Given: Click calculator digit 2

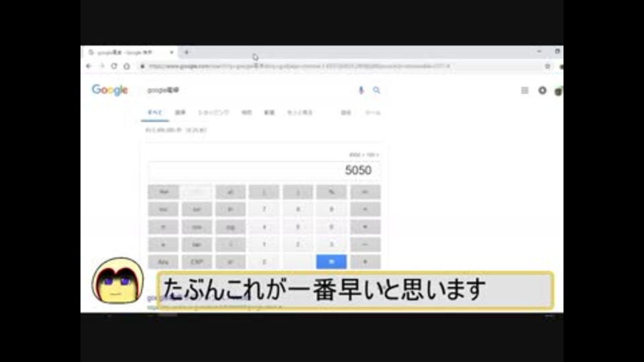Looking at the screenshot, I should click(x=298, y=245).
